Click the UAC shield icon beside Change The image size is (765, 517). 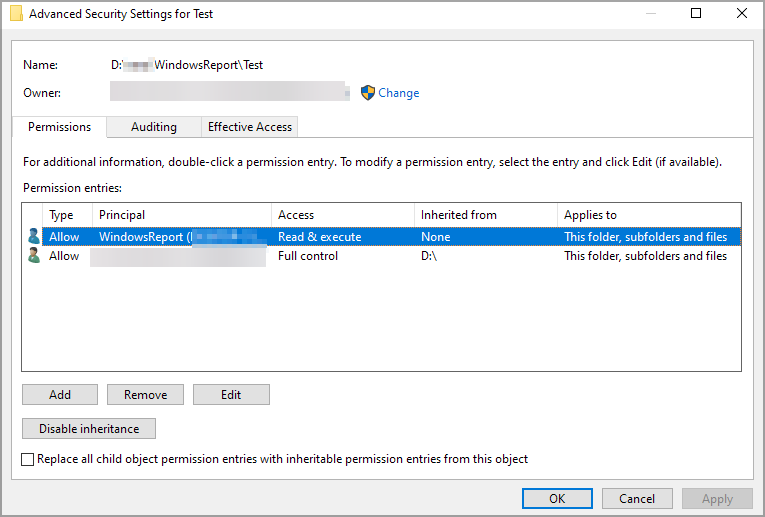(x=367, y=93)
